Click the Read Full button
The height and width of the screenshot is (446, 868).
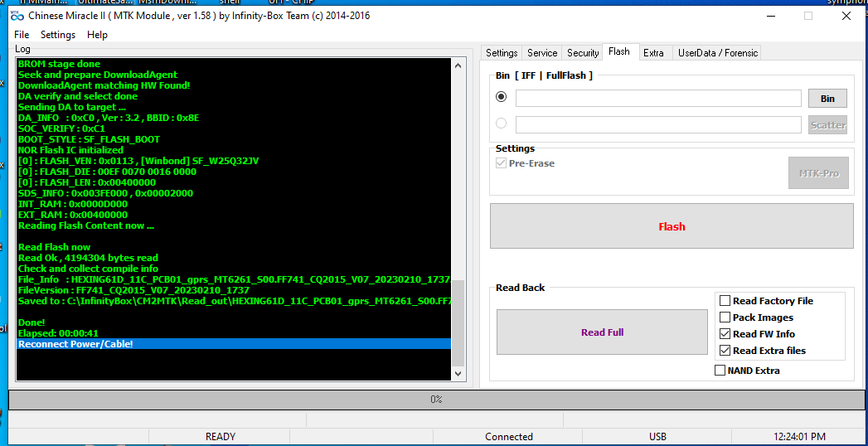click(x=602, y=332)
